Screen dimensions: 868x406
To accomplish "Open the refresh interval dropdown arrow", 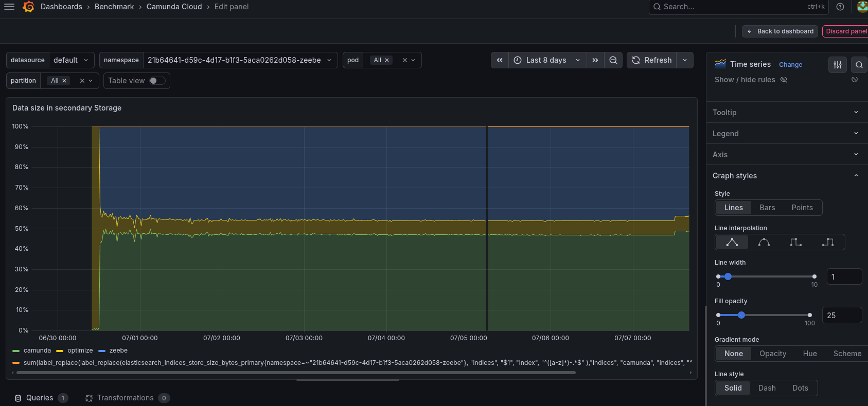I will 685,60.
